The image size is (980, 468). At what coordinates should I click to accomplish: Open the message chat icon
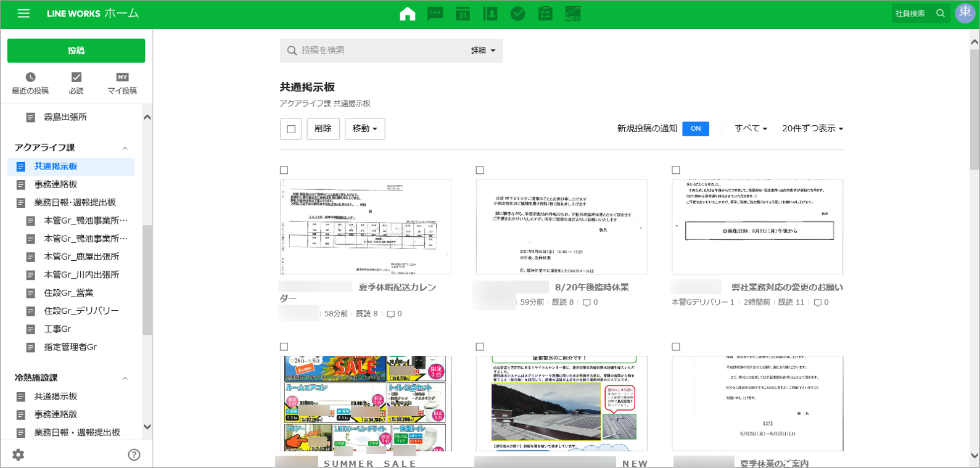coord(435,14)
